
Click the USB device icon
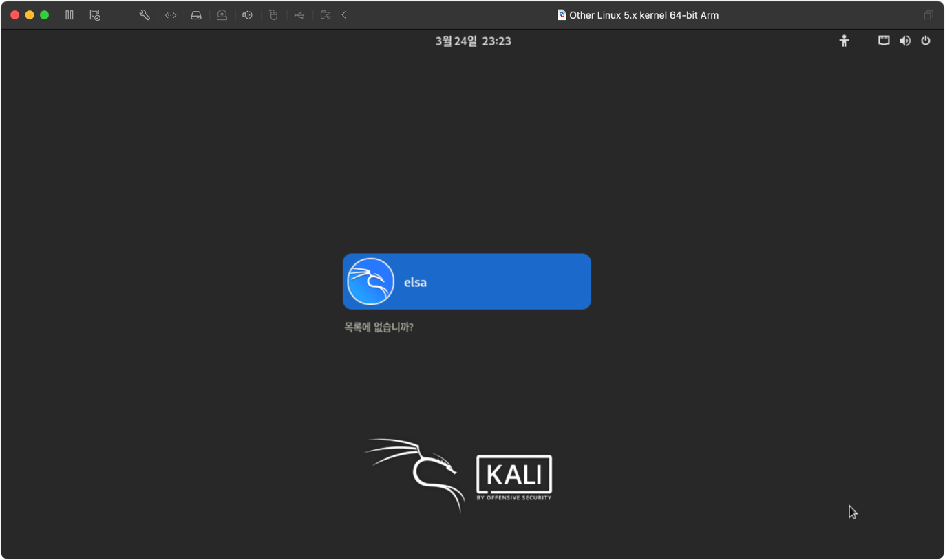point(299,15)
